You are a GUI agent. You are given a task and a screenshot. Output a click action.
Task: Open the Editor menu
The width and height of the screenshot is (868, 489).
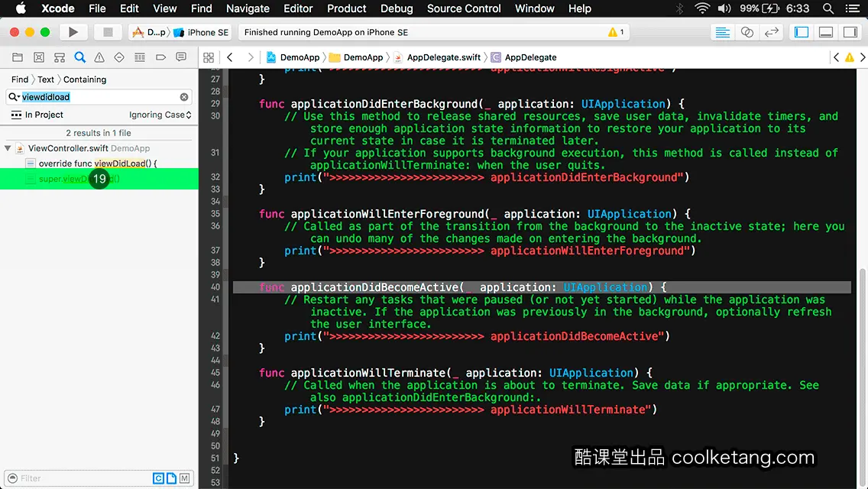pyautogui.click(x=298, y=8)
